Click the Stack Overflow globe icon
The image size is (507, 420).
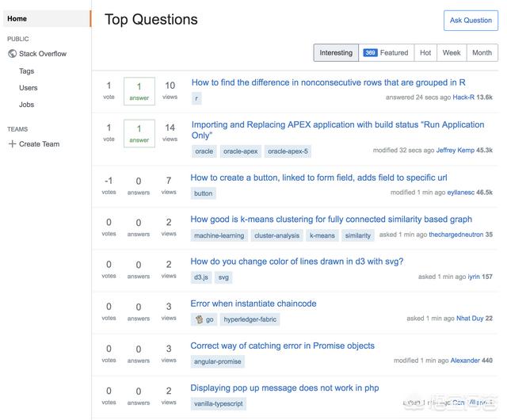pos(13,53)
